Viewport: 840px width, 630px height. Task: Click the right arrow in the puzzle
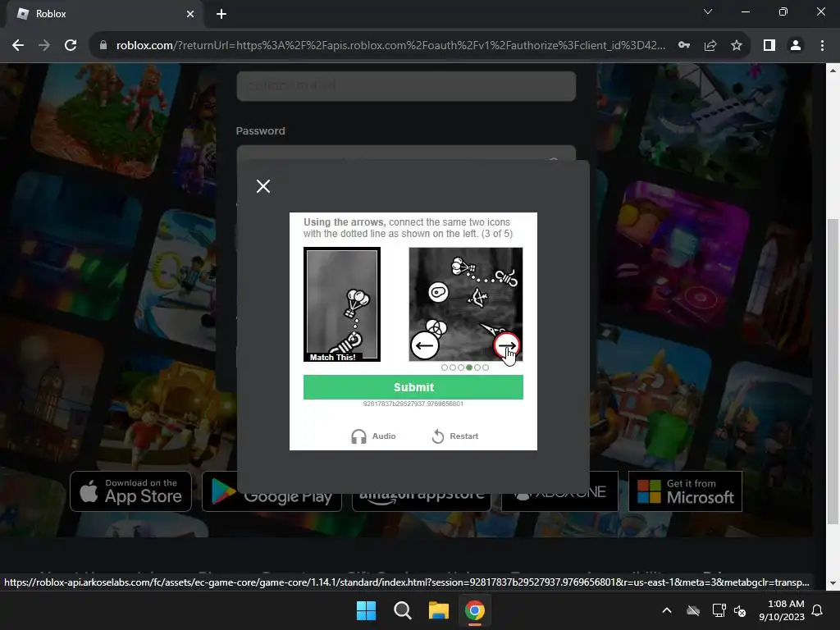click(506, 345)
